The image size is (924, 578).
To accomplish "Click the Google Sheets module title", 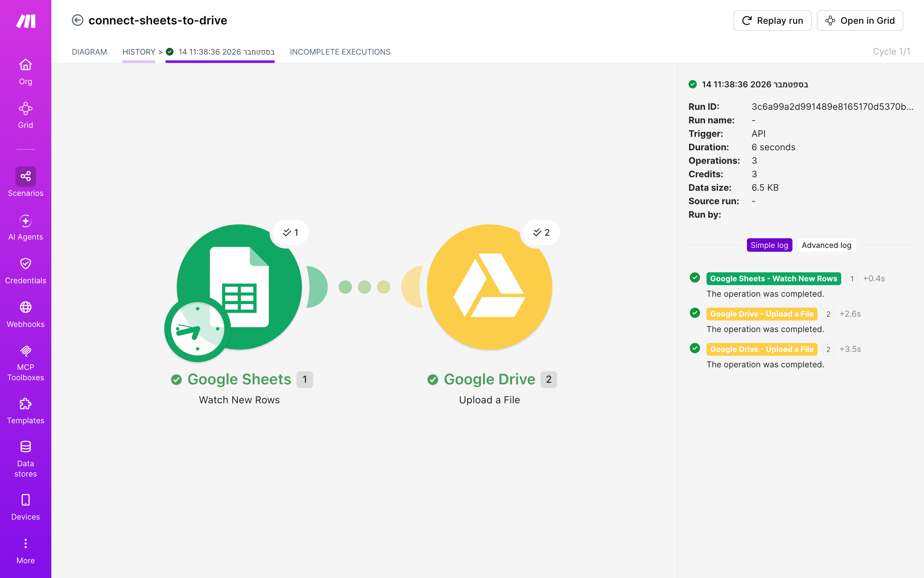I will coord(239,379).
